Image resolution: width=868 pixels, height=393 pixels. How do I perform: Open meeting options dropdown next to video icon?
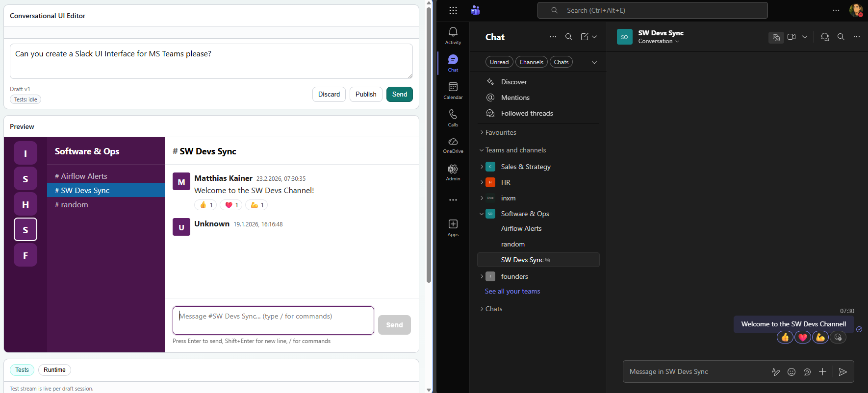pos(805,37)
